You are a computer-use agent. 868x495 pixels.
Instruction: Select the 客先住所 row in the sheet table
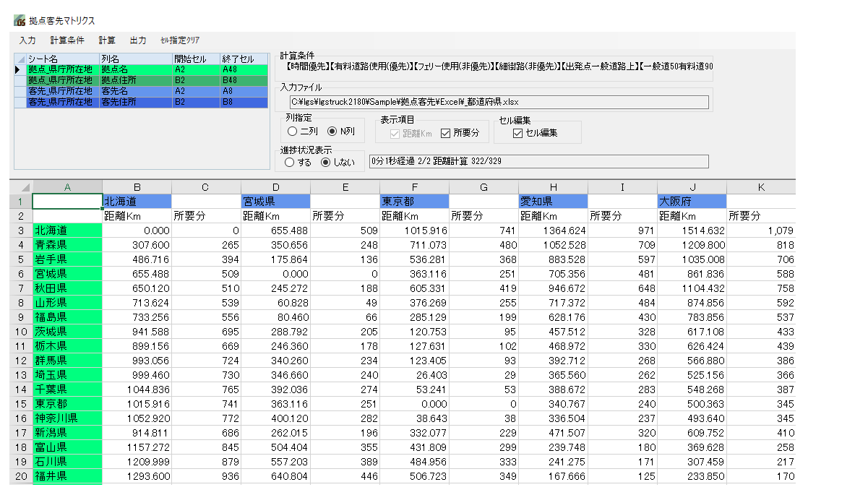(x=119, y=102)
